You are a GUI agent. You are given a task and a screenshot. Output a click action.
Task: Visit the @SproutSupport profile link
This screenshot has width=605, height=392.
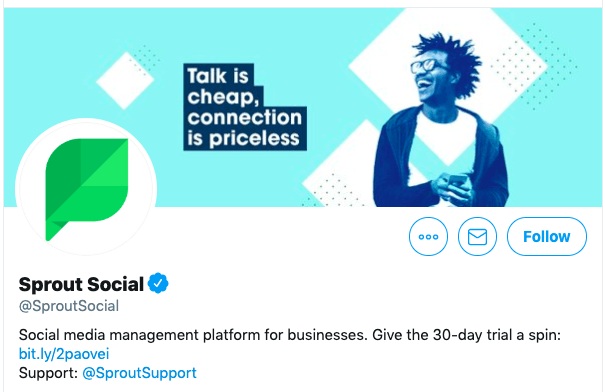point(139,373)
